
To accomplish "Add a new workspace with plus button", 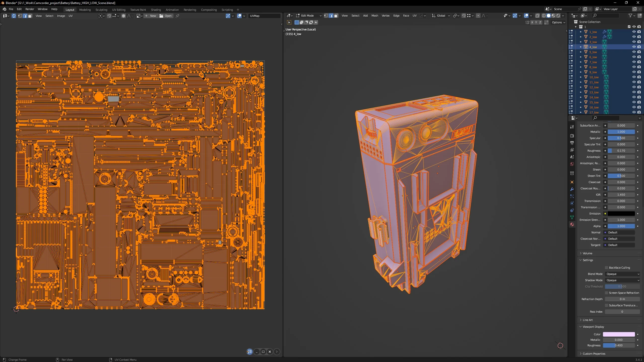I will pos(238,10).
